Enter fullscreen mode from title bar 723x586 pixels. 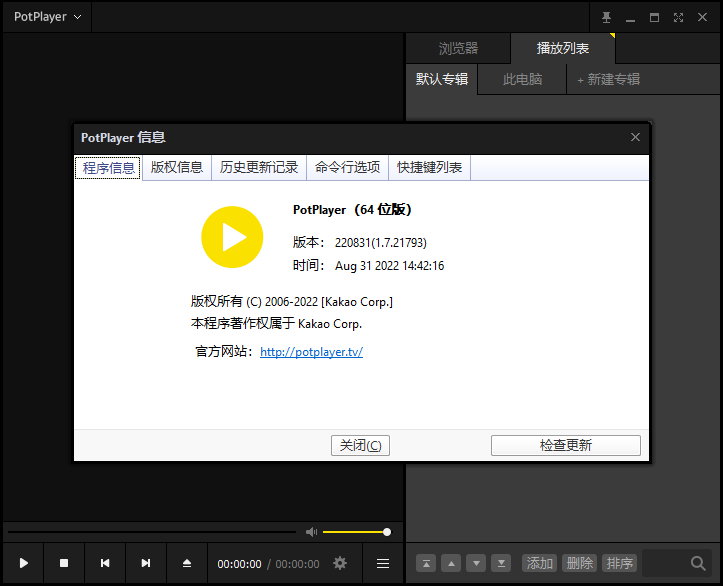click(x=679, y=17)
